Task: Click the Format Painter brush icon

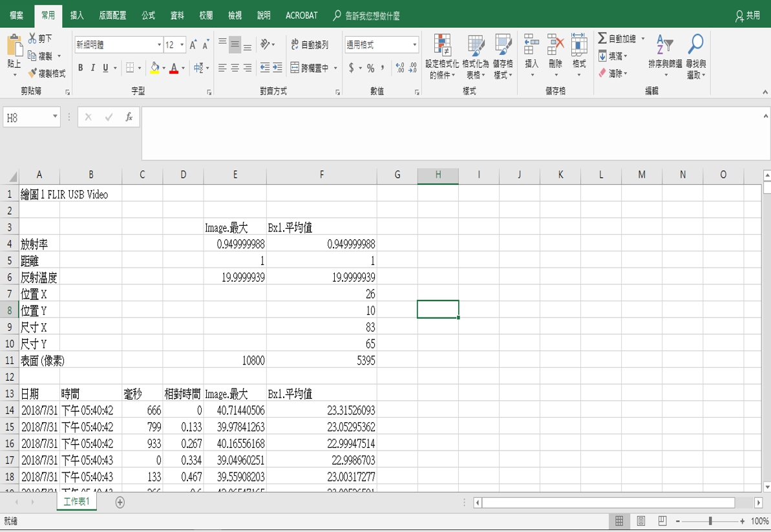Action: click(x=32, y=74)
